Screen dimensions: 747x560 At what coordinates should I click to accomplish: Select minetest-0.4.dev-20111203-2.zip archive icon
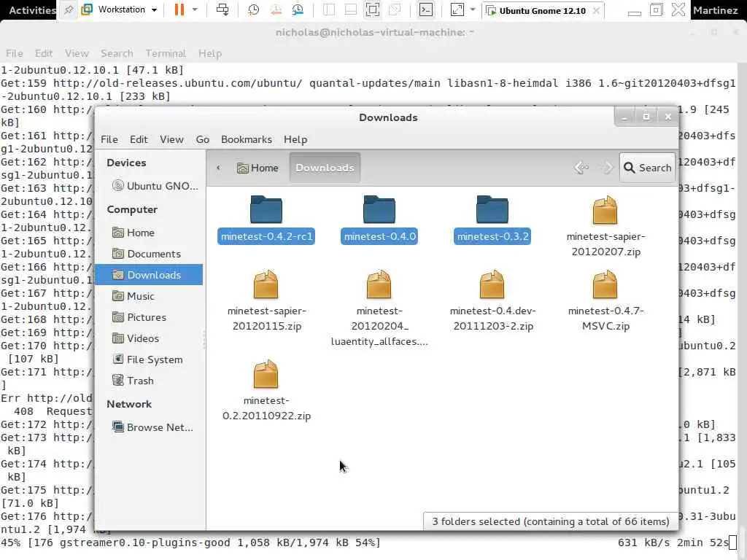tap(492, 284)
